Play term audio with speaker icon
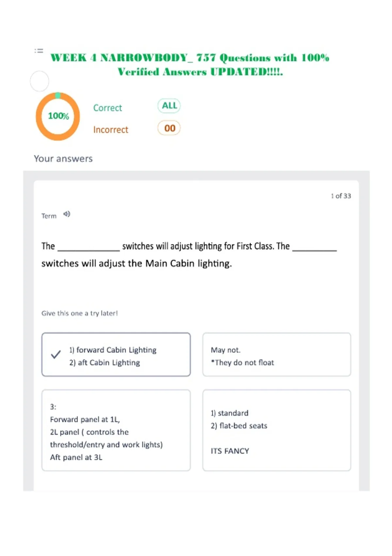 pyautogui.click(x=67, y=214)
